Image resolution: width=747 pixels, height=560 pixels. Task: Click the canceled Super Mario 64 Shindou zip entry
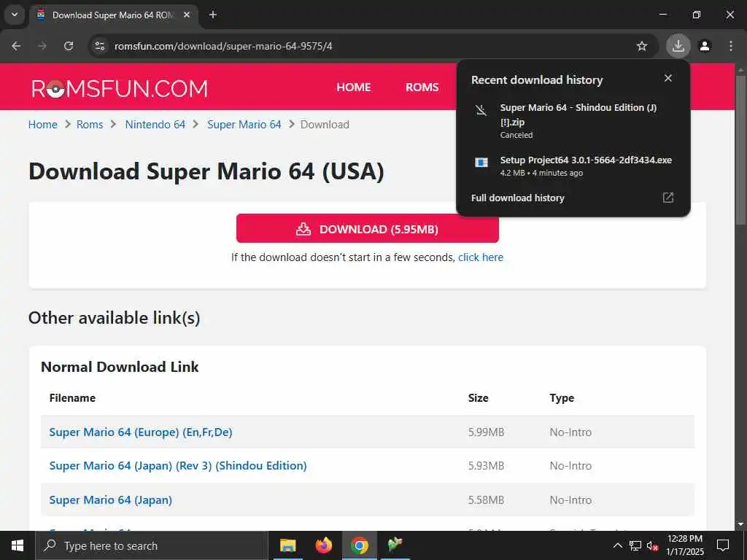click(573, 120)
